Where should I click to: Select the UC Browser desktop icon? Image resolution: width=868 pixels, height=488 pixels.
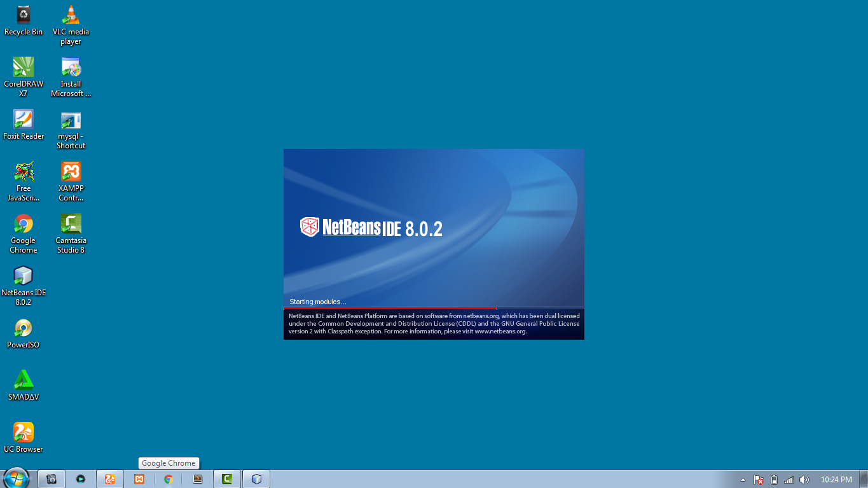24,438
